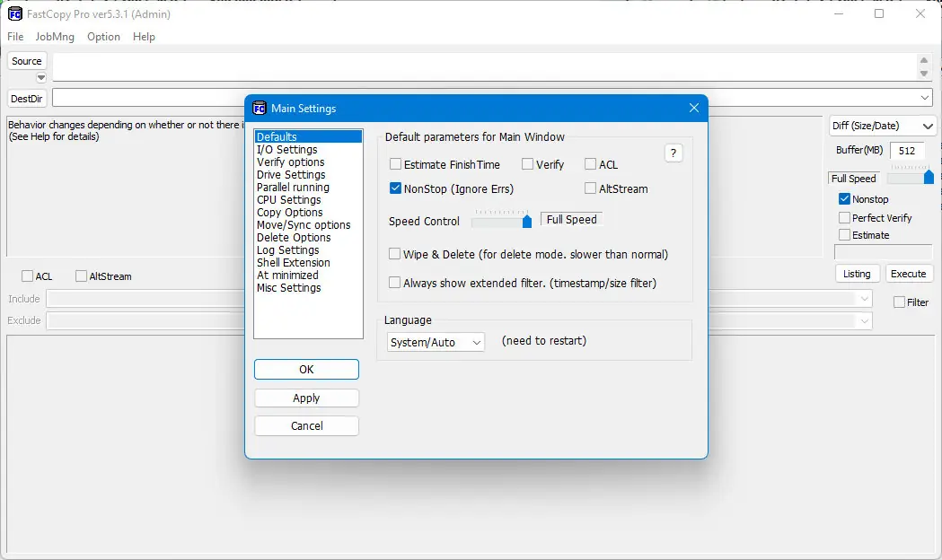
Task: Click the Listing button
Action: point(857,274)
